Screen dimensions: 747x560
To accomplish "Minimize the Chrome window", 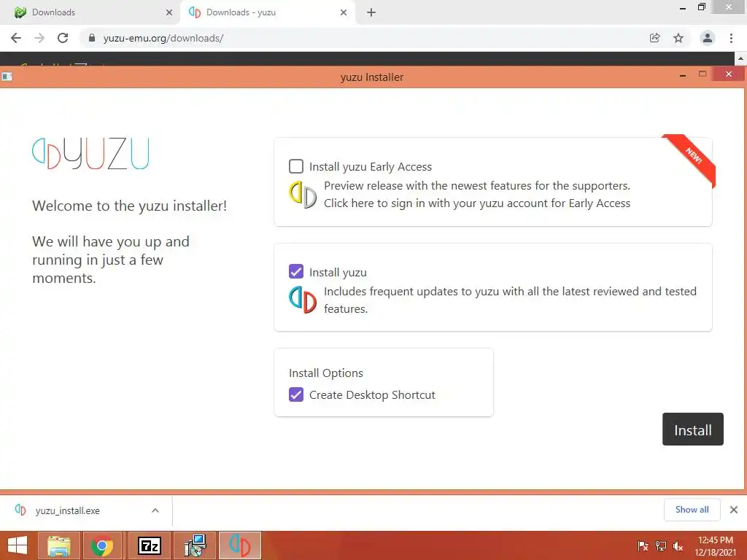I will [683, 8].
